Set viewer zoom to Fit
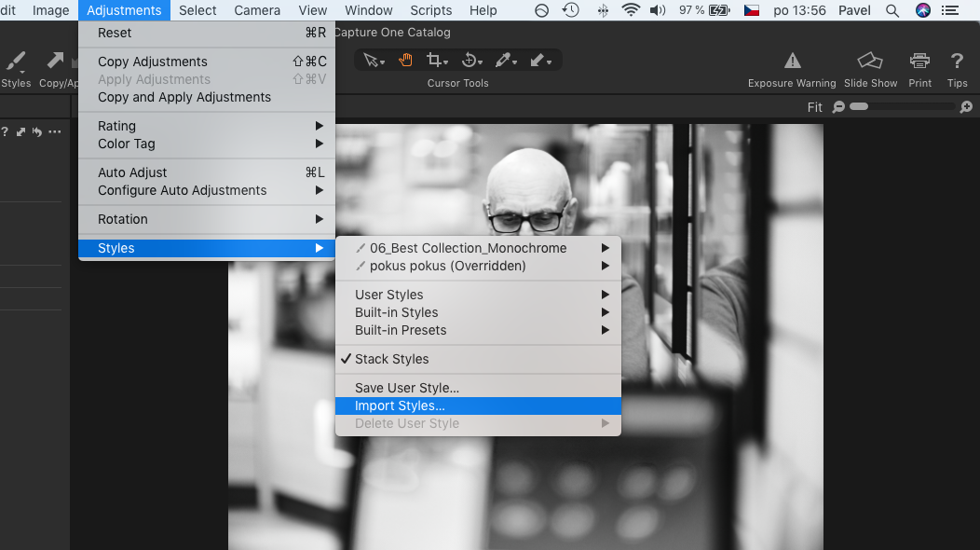The width and height of the screenshot is (980, 550). (x=814, y=107)
